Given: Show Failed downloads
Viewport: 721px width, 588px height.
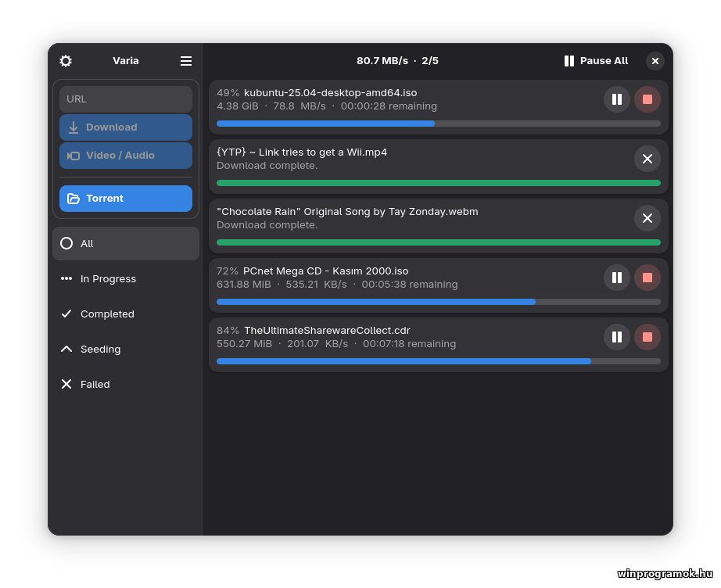Looking at the screenshot, I should [x=126, y=385].
